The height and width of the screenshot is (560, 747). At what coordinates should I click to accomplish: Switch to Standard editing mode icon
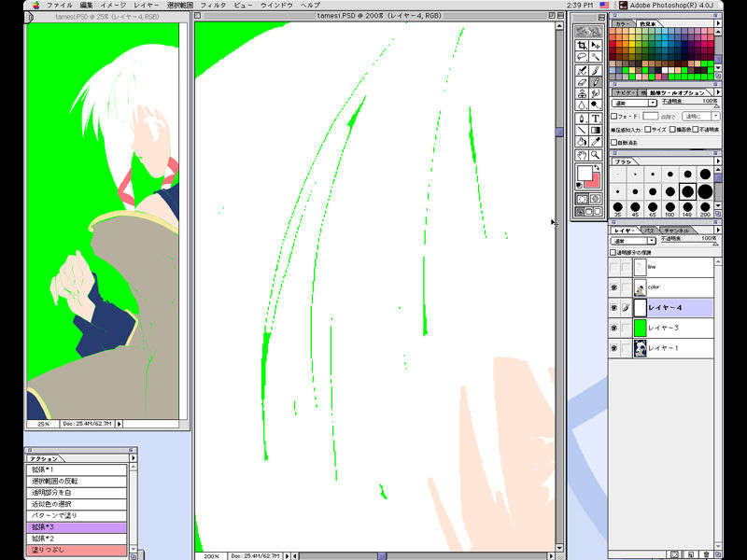582,199
